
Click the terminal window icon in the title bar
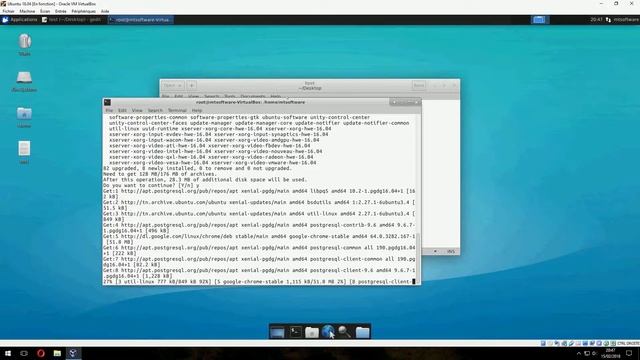click(107, 102)
